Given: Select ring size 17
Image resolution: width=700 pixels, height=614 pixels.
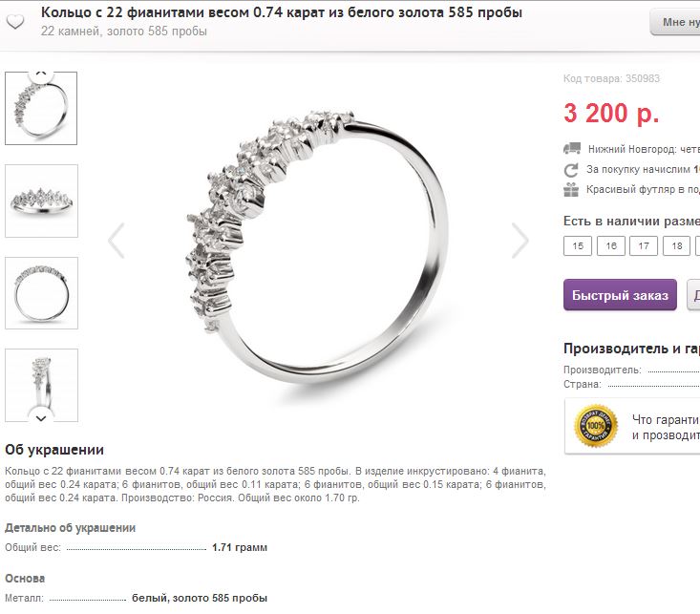Looking at the screenshot, I should click(644, 246).
